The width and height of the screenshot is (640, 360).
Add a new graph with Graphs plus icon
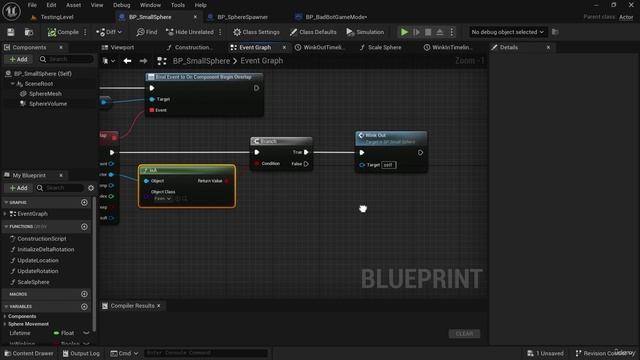click(x=84, y=202)
